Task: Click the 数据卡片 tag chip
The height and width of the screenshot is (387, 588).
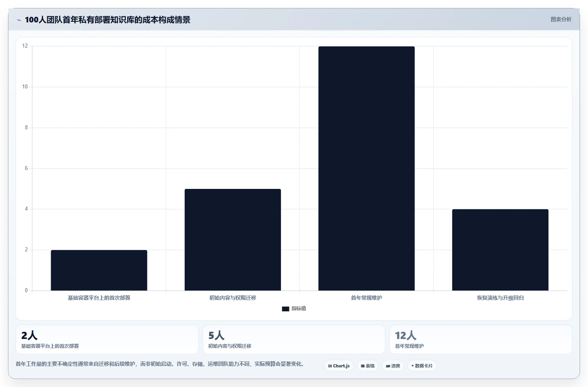Action: pyautogui.click(x=422, y=366)
